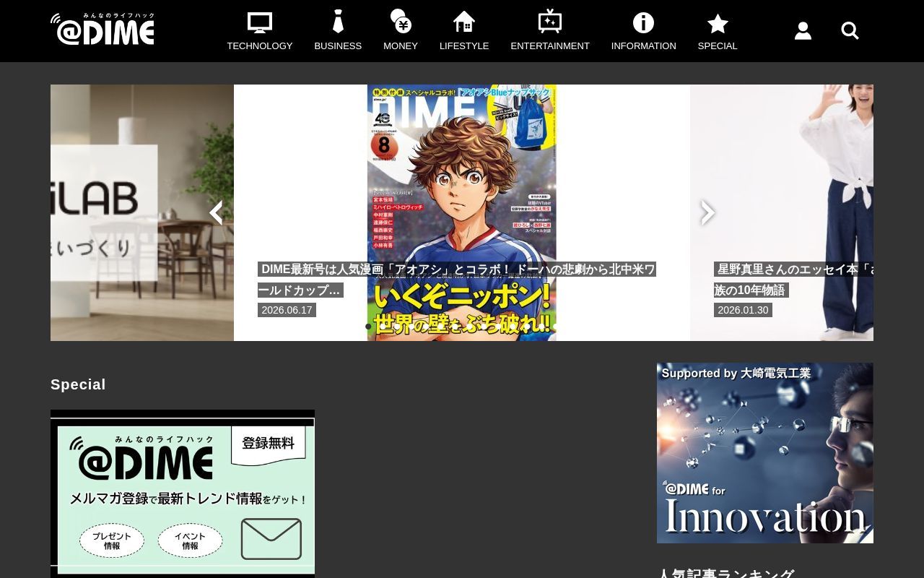The image size is (924, 578).
Task: Open the MONEY yen coin category
Action: [x=401, y=31]
